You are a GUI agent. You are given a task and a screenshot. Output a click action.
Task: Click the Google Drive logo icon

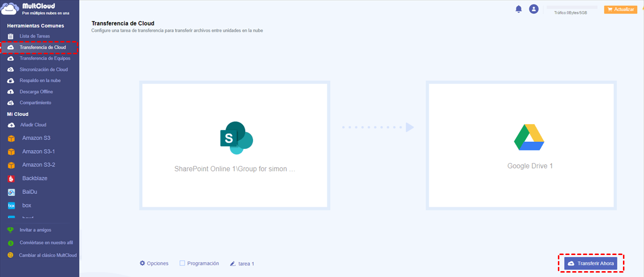tap(529, 137)
